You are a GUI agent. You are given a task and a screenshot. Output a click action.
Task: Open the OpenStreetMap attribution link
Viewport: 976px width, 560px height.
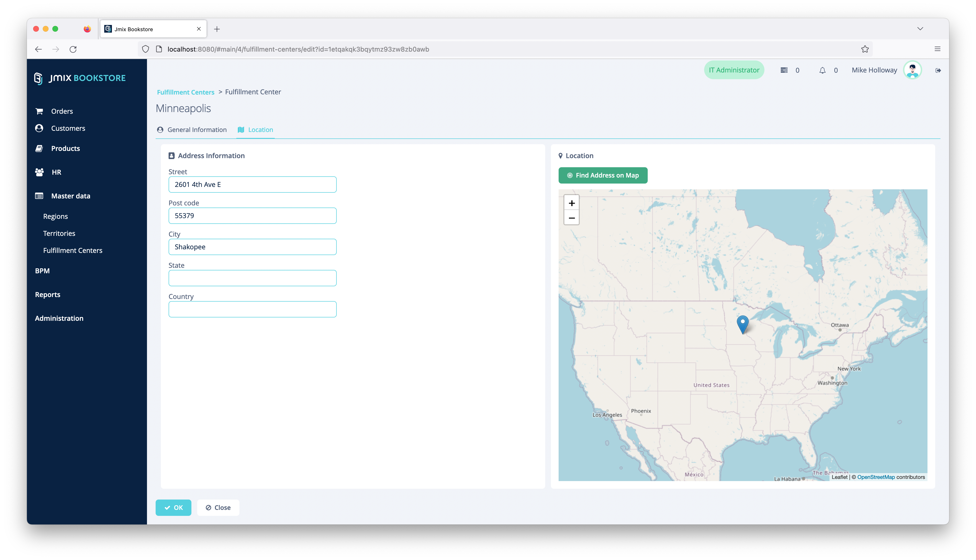click(876, 477)
